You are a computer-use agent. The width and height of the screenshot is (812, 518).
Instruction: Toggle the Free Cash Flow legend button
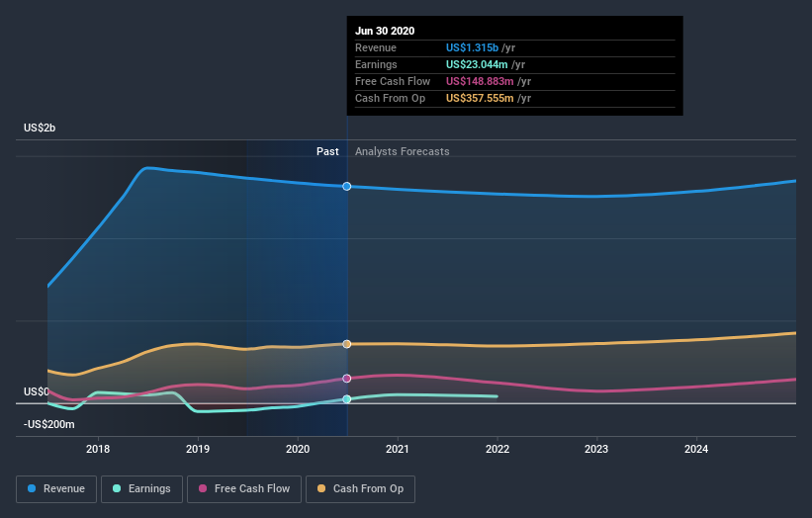pyautogui.click(x=244, y=489)
